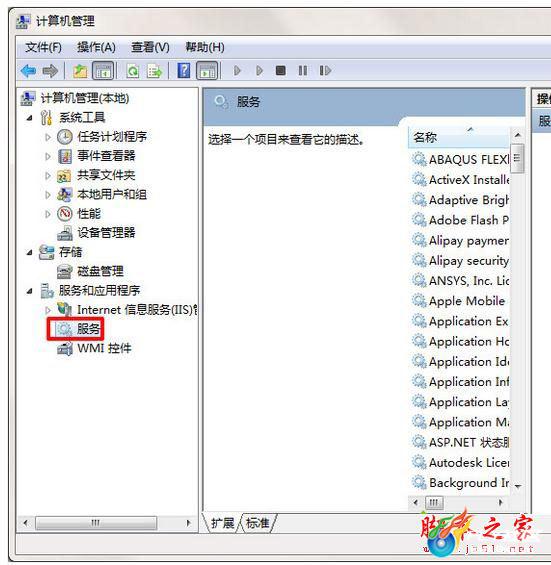Expand the 任务计划程序 tree node
Image resolution: width=551 pixels, height=565 pixels.
click(x=48, y=137)
